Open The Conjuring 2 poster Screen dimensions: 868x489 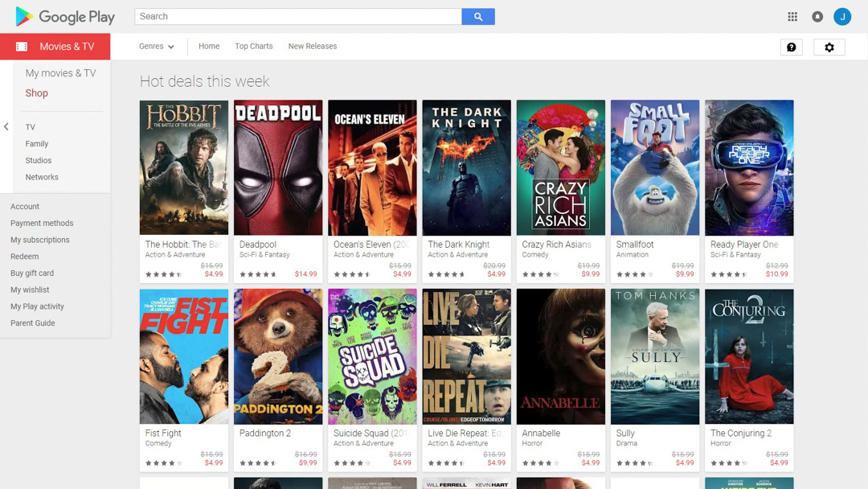click(x=749, y=356)
